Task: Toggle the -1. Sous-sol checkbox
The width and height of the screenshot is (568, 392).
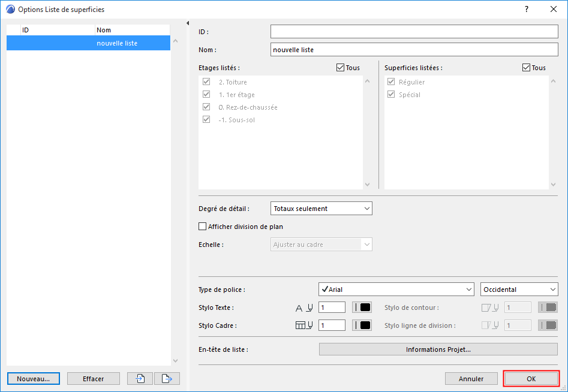Action: click(206, 119)
